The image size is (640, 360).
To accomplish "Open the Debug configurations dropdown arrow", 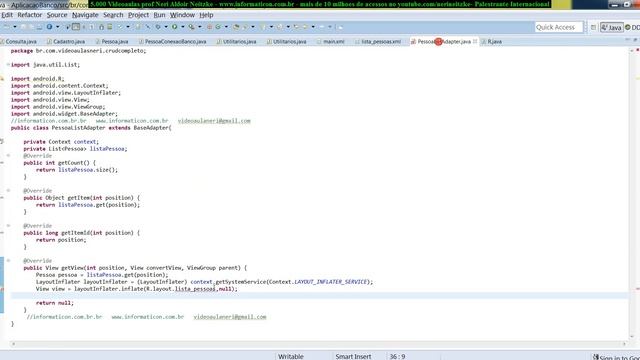I will pyautogui.click(x=166, y=27).
